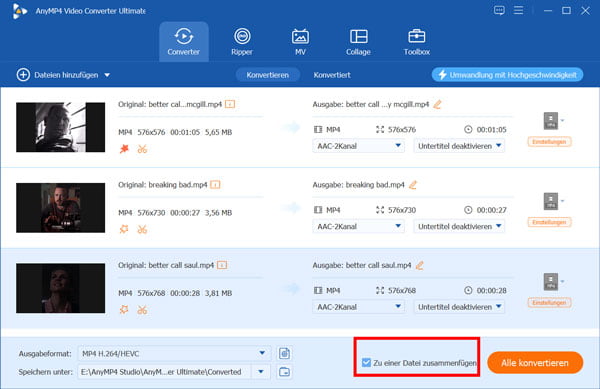The width and height of the screenshot is (600, 389).
Task: Enable Umwandlung mit Hochgeschwindigkeit
Action: (x=507, y=75)
